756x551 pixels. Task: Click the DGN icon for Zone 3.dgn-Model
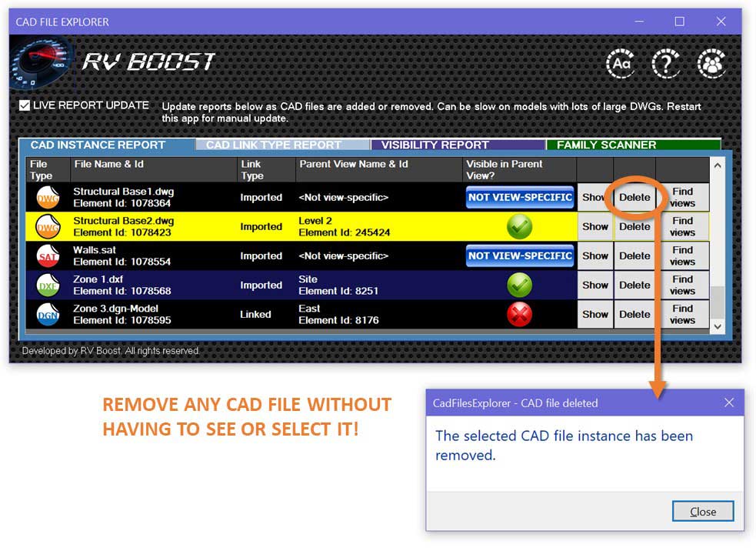tap(48, 315)
